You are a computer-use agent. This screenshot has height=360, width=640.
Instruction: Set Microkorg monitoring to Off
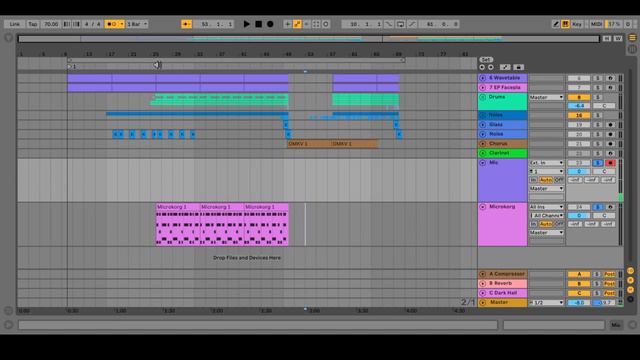coord(559,224)
